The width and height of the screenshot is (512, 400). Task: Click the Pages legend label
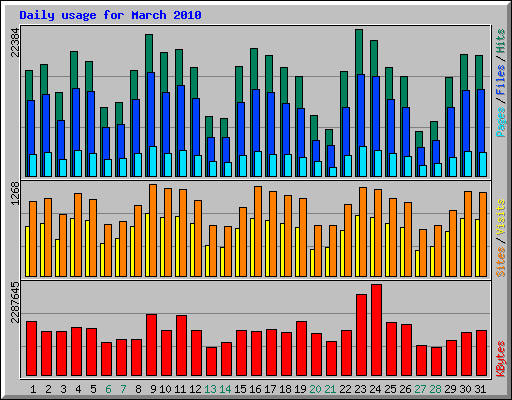pos(501,122)
